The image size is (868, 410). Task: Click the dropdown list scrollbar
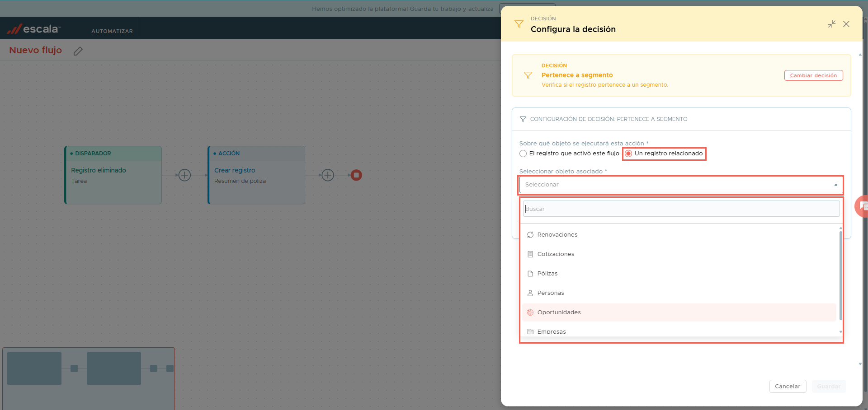tap(840, 275)
